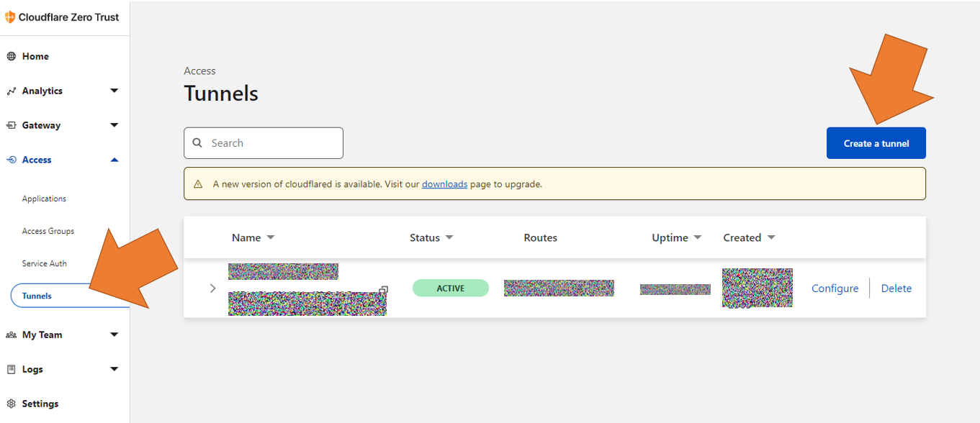The width and height of the screenshot is (980, 423).
Task: Click the magnifier icon in search box
Action: pos(198,143)
